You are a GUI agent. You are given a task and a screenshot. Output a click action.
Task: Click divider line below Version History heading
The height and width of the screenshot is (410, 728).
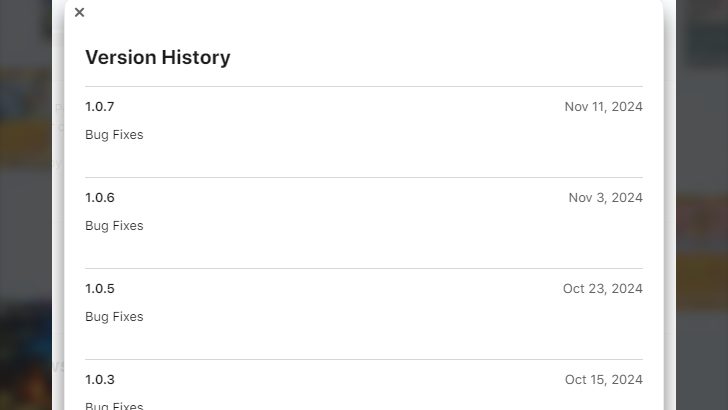(364, 86)
